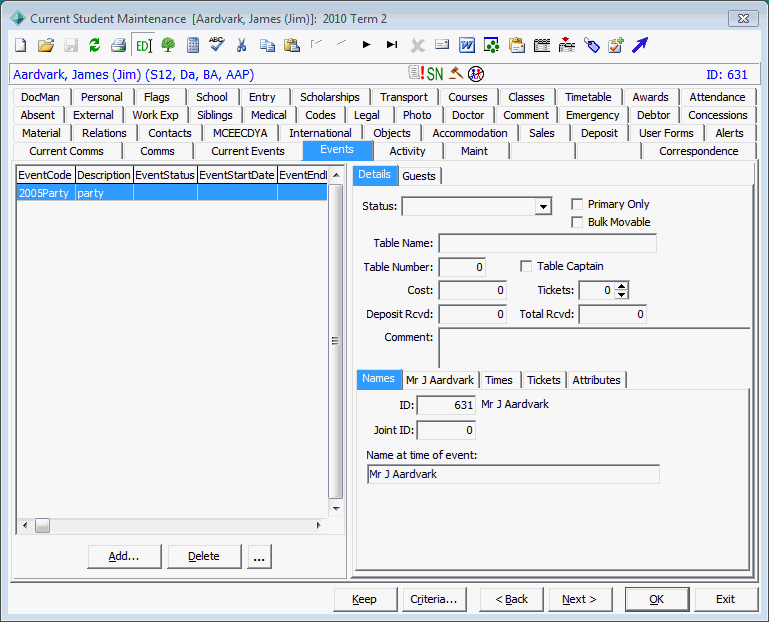Viewport: 769px width, 622px height.
Task: Open the Status dropdown list
Action: coord(543,207)
